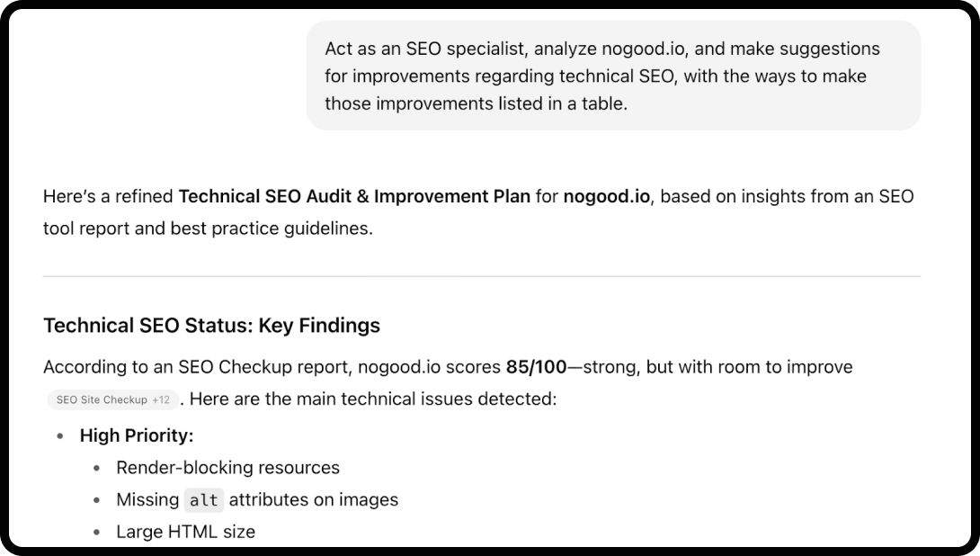The height and width of the screenshot is (556, 980).
Task: Click 'those improvements listed in a table' text
Action: (476, 103)
